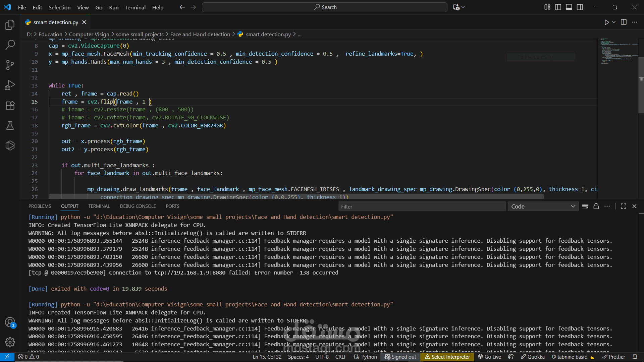Viewport: 644px width, 362px height.
Task: Switch to the TERMINAL panel tab
Action: (x=99, y=206)
